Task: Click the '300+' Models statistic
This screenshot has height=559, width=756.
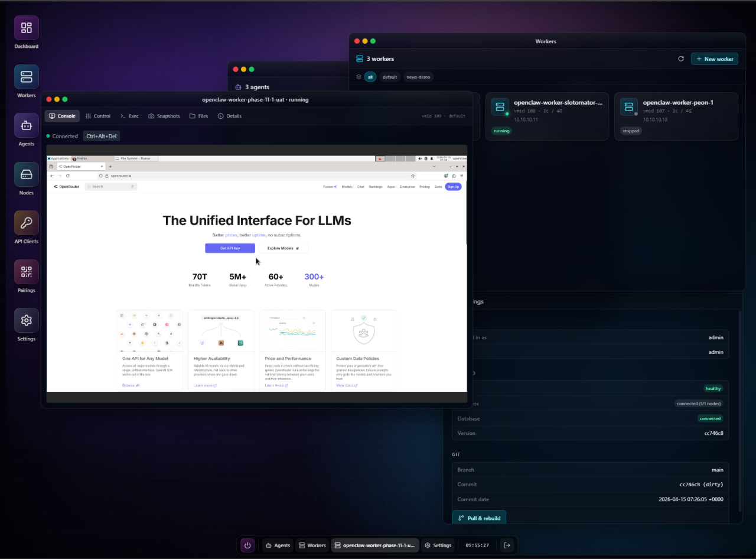Action: [x=314, y=277]
